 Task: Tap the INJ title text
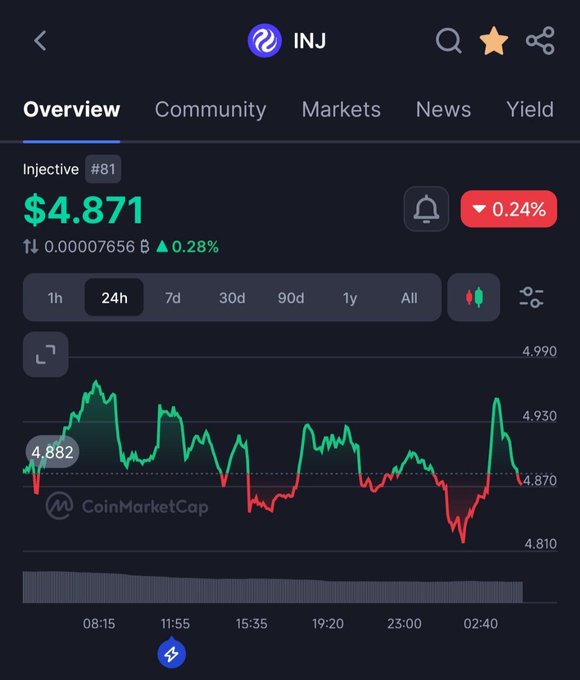click(x=310, y=41)
